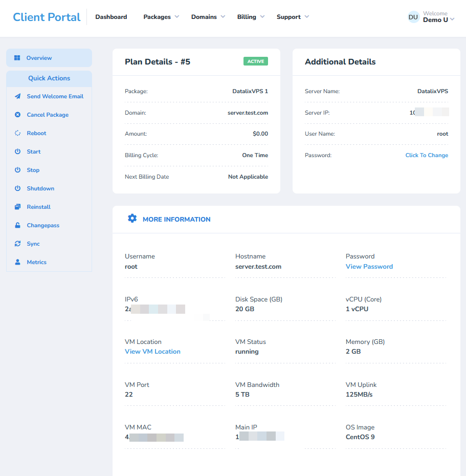The image size is (466, 476).
Task: Select Shutdown in Quick Actions
Action: (40, 188)
